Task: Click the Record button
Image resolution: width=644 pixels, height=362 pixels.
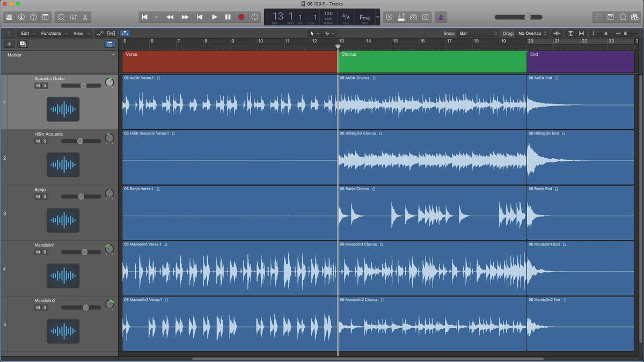Action: [241, 17]
